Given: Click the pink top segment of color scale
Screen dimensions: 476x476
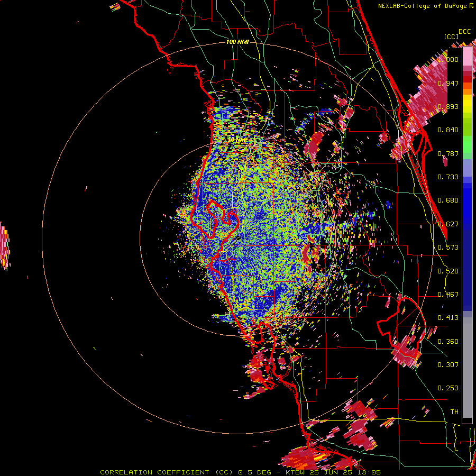Looking at the screenshot, I should [467, 57].
